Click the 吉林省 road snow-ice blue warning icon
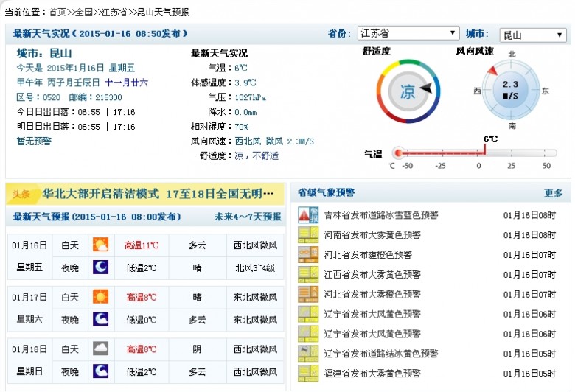Viewport: 575px width, 392px height. [x=307, y=215]
